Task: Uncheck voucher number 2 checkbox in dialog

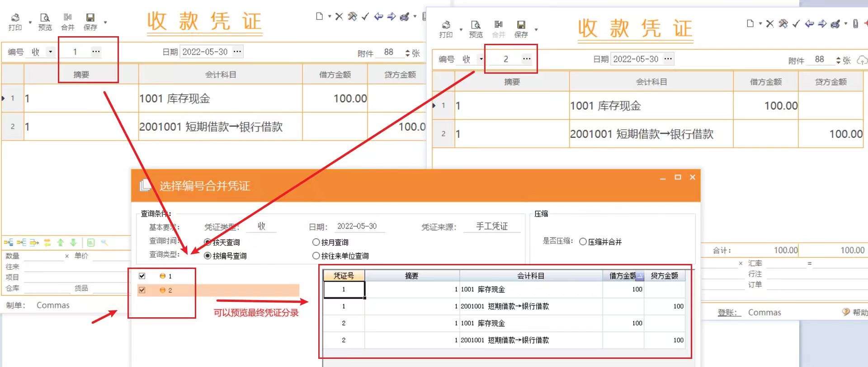Action: [142, 290]
